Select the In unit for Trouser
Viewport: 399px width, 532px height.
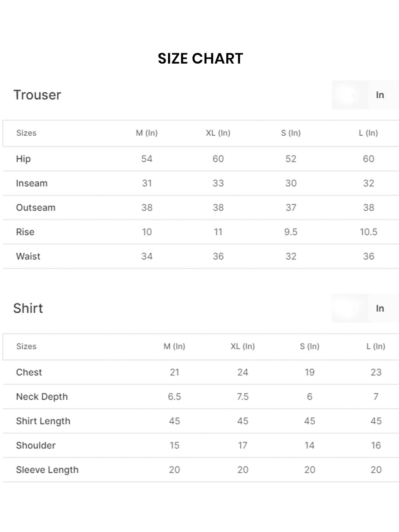coord(380,95)
